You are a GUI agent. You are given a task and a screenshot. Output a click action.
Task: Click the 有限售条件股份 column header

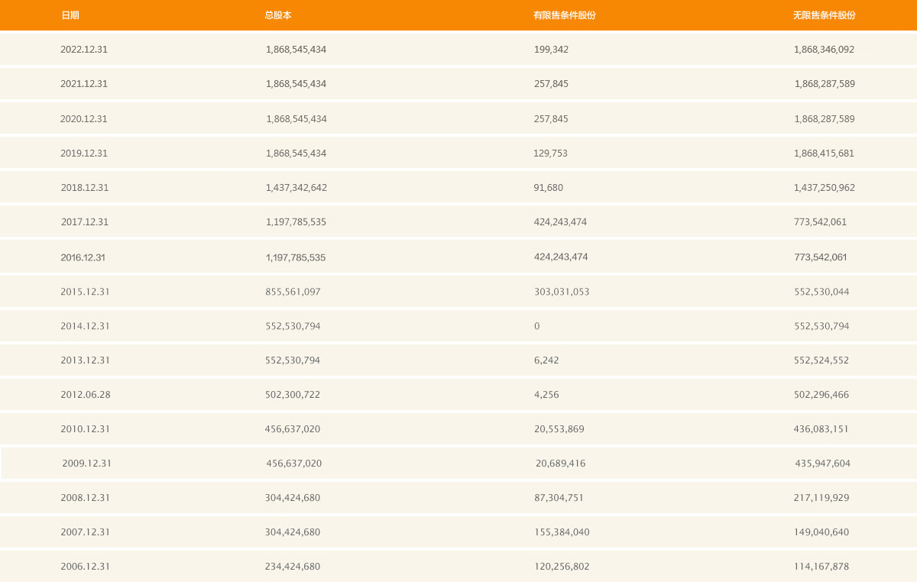click(565, 15)
